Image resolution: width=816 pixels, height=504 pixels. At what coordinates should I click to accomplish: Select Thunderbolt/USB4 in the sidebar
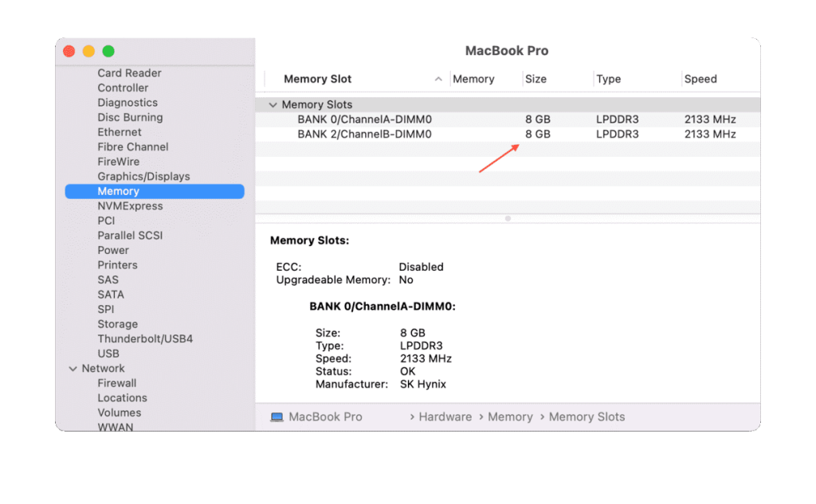point(145,339)
